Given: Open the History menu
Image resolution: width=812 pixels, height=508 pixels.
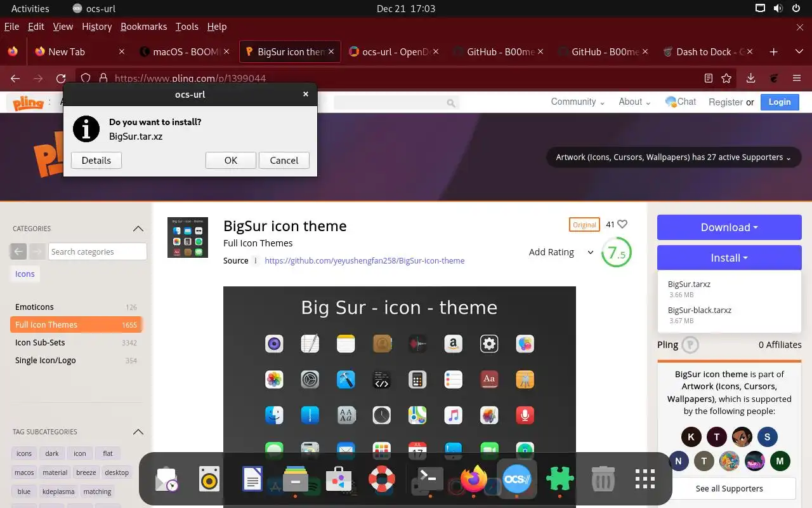Looking at the screenshot, I should [x=96, y=27].
